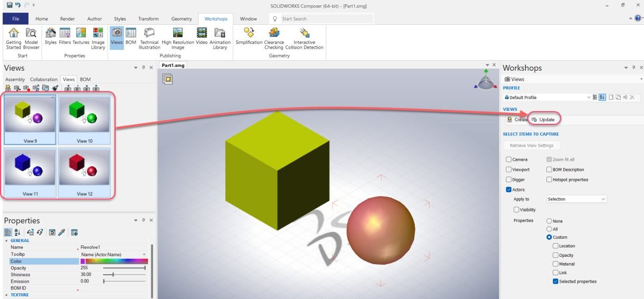
Task: Uncheck Selected properties checkbox
Action: pos(555,281)
